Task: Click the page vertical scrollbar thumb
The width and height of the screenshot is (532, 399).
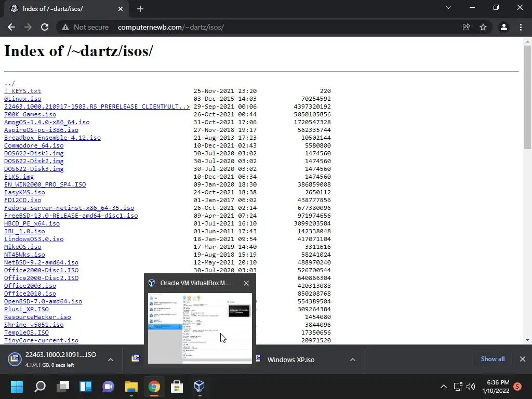Action: point(527,97)
